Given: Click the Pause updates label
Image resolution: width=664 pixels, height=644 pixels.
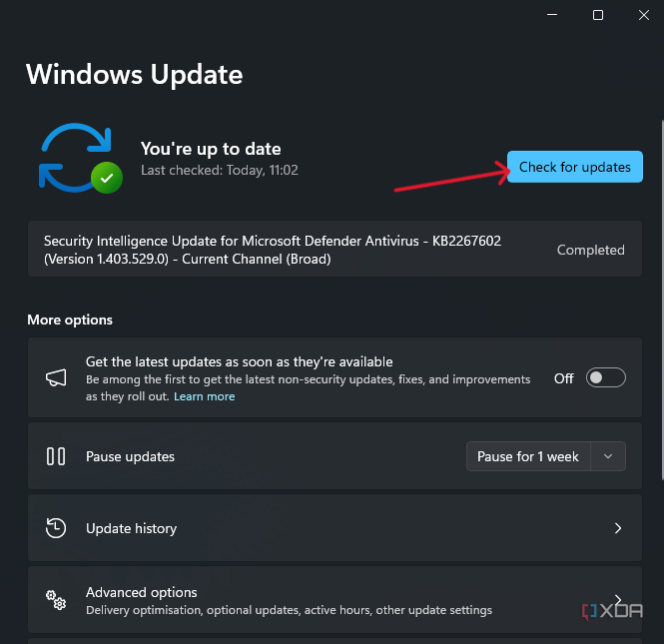Looking at the screenshot, I should pos(130,456).
